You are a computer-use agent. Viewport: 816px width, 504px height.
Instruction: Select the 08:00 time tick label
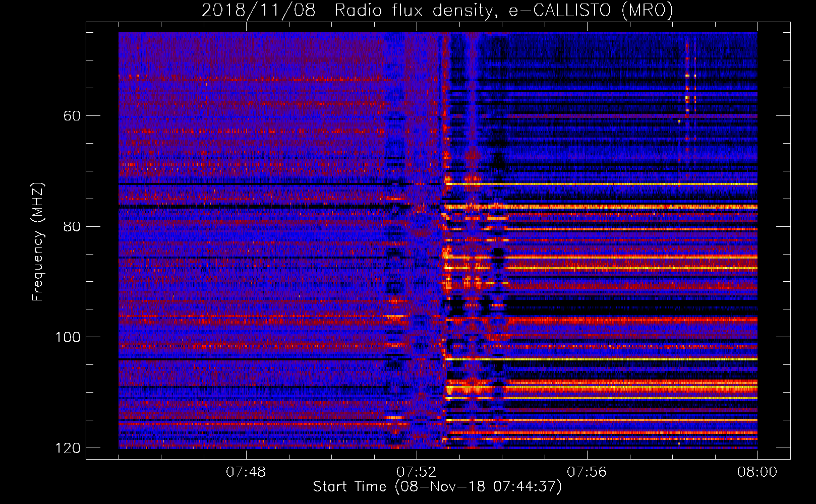tap(757, 472)
